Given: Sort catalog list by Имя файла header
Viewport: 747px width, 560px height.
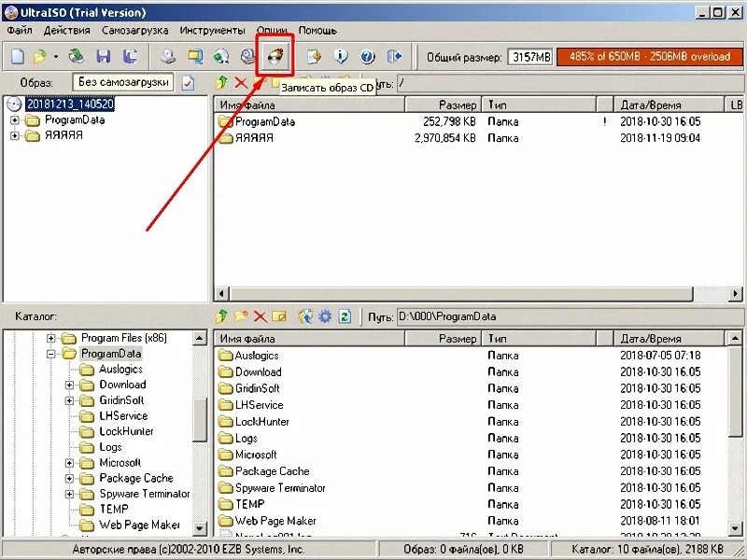Looking at the screenshot, I should pyautogui.click(x=309, y=339).
